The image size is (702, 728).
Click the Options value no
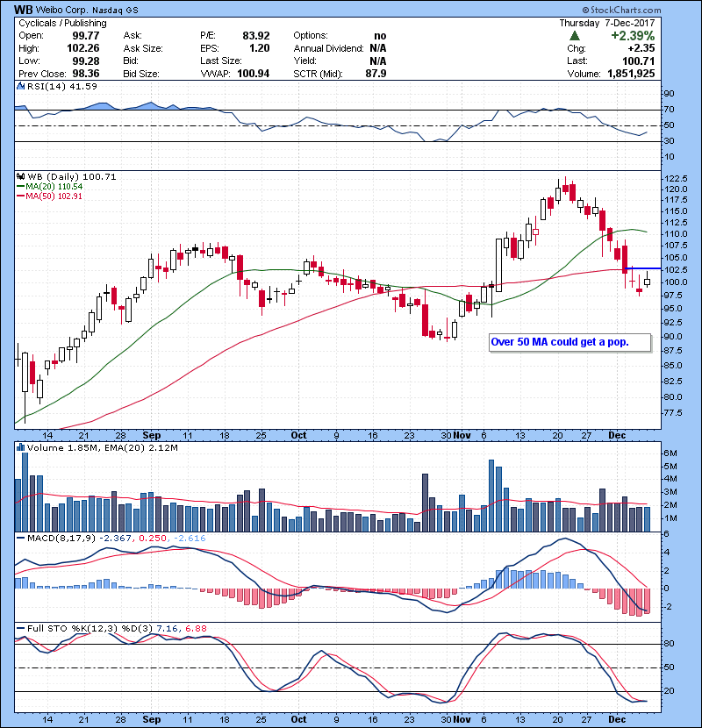pyautogui.click(x=380, y=36)
